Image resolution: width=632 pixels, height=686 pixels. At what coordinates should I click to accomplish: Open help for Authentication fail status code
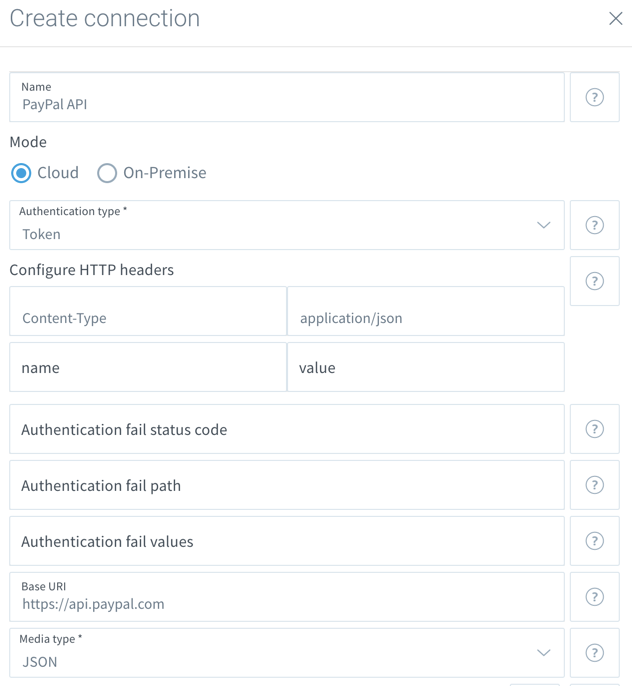click(595, 429)
